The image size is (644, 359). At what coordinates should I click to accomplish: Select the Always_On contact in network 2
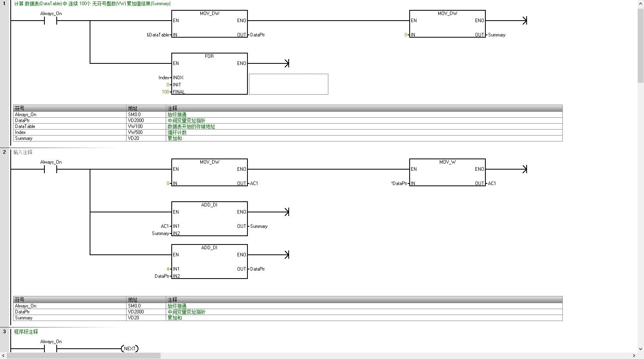click(50, 169)
